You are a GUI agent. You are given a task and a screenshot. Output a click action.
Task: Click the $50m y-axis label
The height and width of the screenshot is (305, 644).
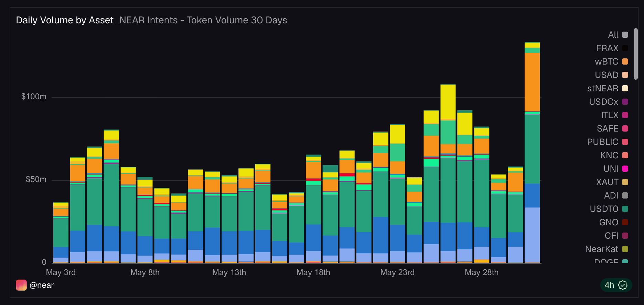[x=36, y=179]
